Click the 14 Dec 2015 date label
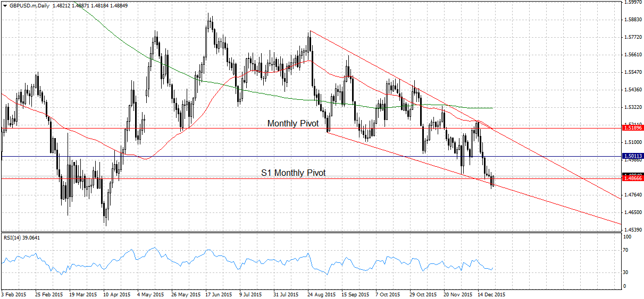 (490, 294)
